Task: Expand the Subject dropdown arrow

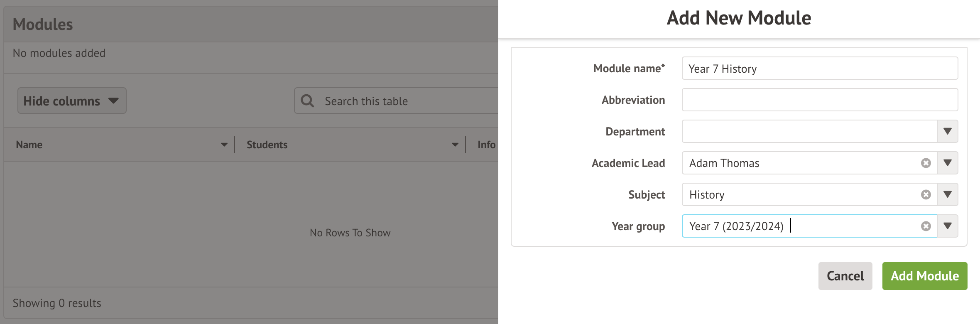Action: [x=947, y=194]
